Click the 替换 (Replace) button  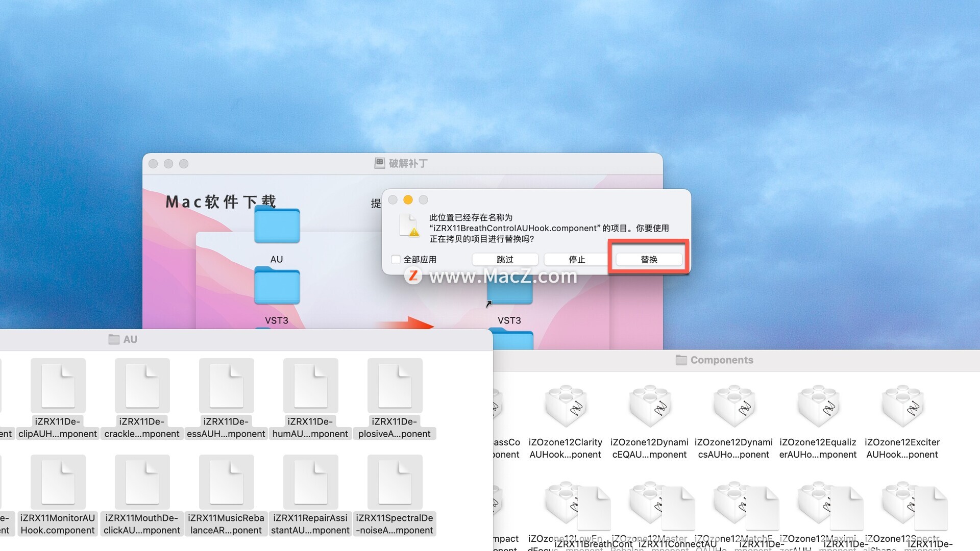click(649, 259)
